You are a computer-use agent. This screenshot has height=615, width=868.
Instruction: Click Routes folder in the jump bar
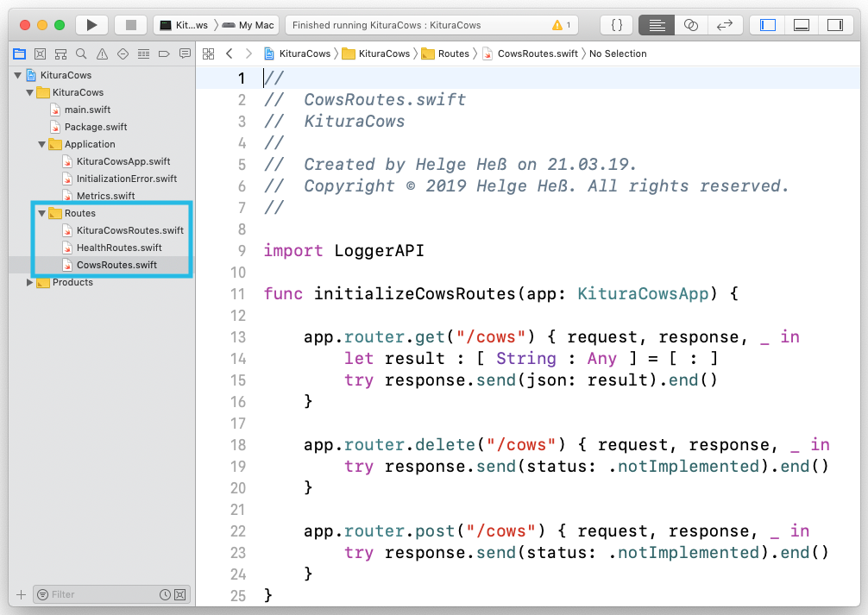pyautogui.click(x=445, y=53)
